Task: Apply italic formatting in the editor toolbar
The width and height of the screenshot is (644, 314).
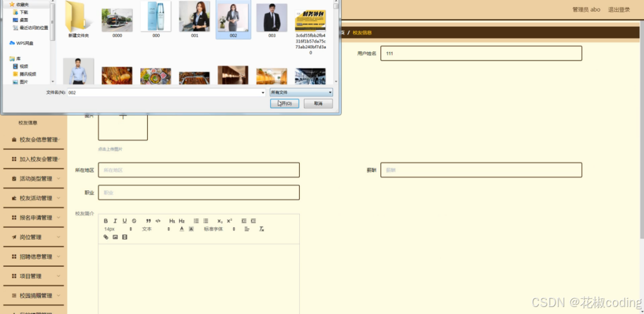Action: point(115,221)
